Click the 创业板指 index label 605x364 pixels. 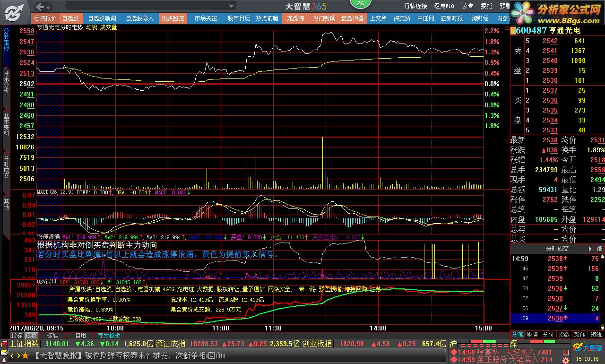coord(317,344)
